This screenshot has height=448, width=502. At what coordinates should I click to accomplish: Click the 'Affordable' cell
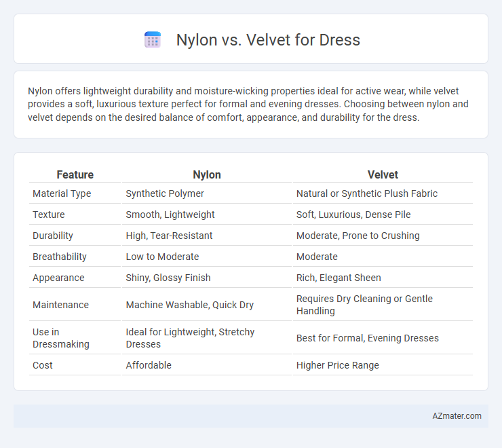(149, 365)
